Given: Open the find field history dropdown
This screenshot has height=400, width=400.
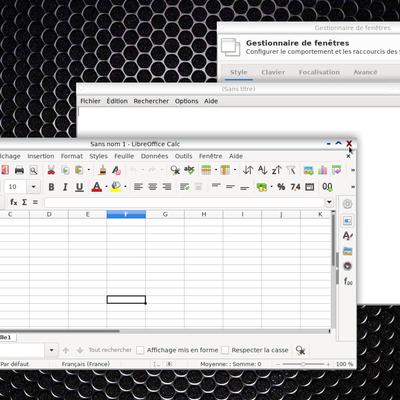Looking at the screenshot, I should 51,350.
